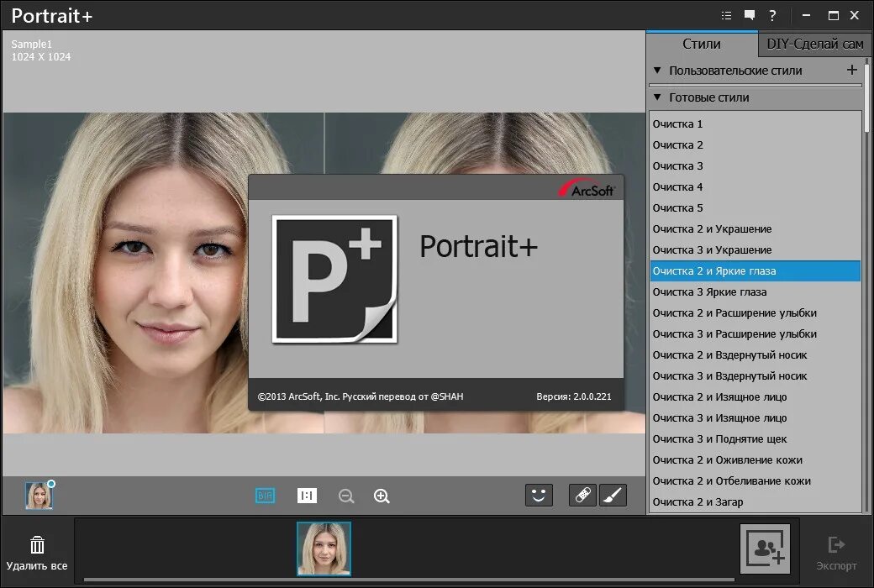Apply Очистка 2 и Оживление кожи

coord(756,459)
